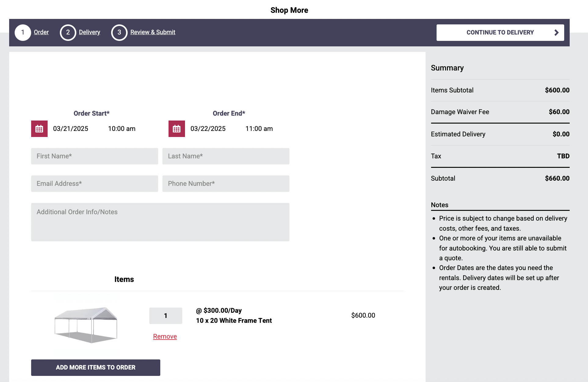This screenshot has height=382, width=588.
Task: Click the tent quantity box
Action: pos(165,316)
